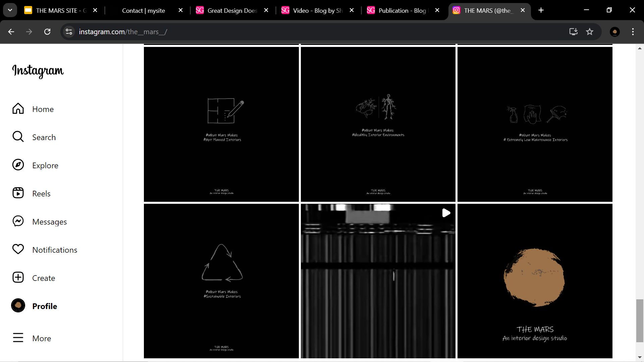Click the install app icon in address bar
This screenshot has height=362, width=644.
pyautogui.click(x=573, y=32)
